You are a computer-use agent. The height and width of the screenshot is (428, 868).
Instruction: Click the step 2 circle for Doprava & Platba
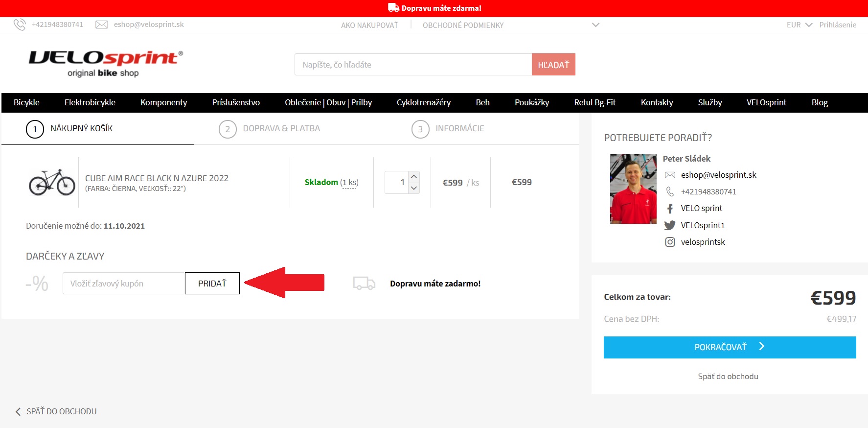pyautogui.click(x=228, y=129)
